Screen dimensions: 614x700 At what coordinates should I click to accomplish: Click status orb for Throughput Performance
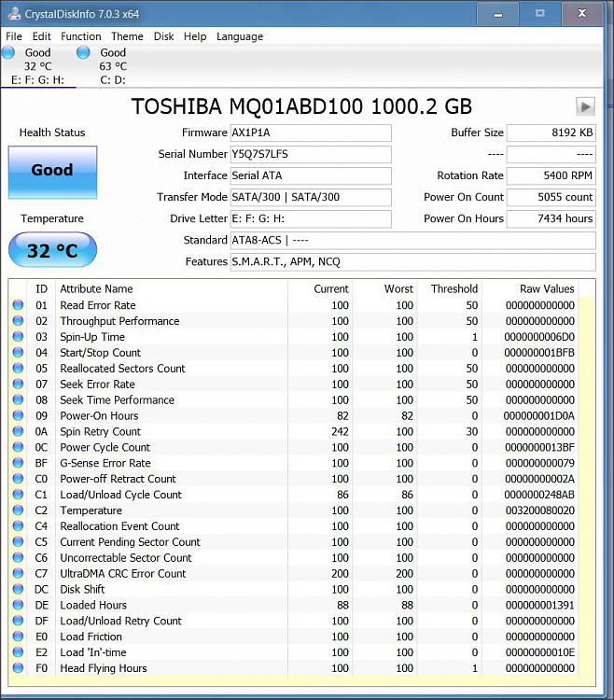(x=18, y=320)
